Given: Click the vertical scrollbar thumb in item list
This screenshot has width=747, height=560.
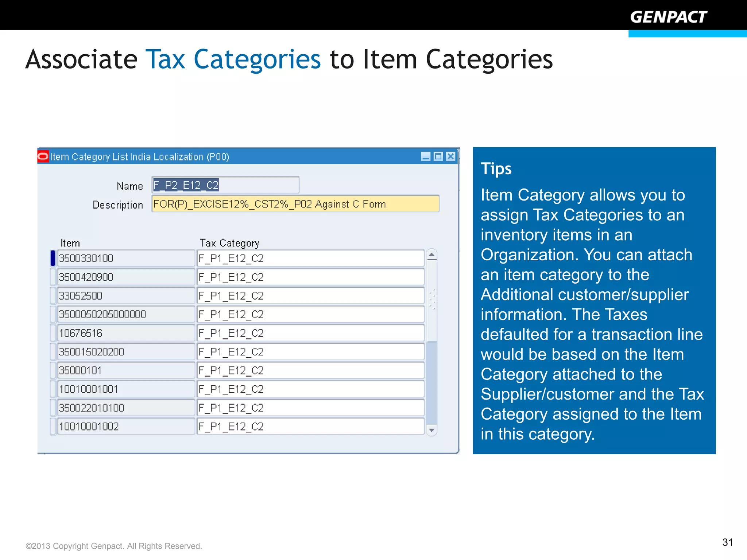Looking at the screenshot, I should click(432, 301).
